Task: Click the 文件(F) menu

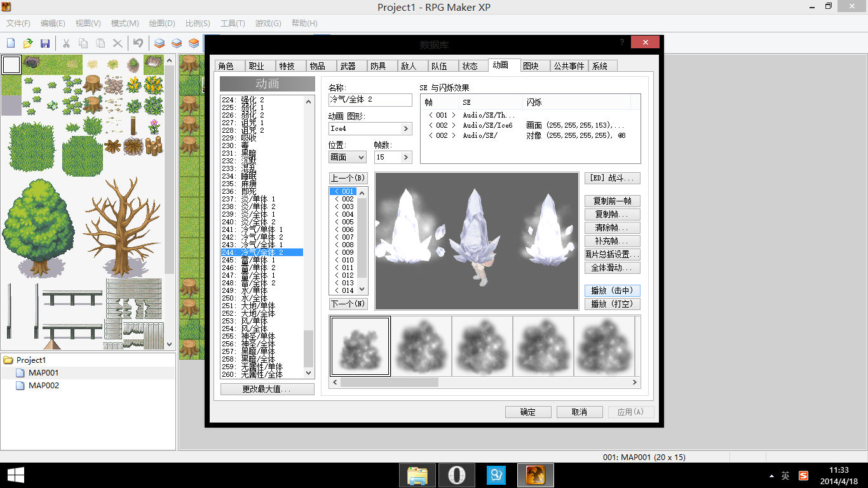Action: pyautogui.click(x=18, y=24)
